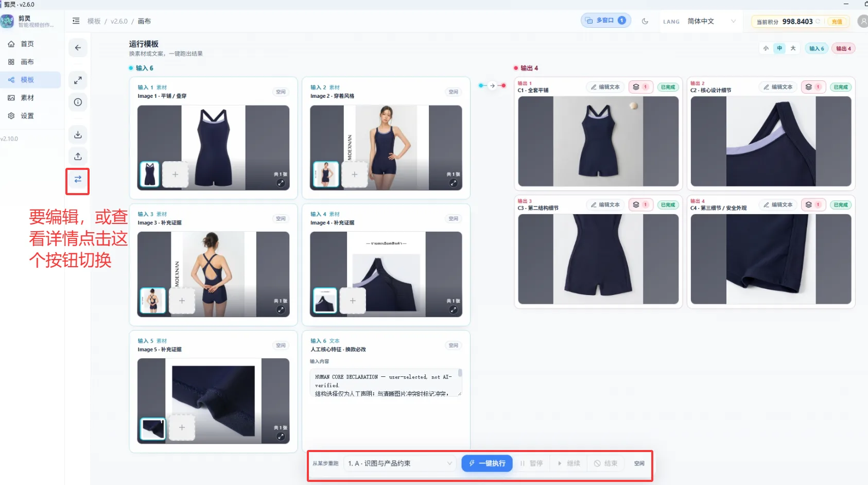Open the info icon in the tool column
The image size is (868, 485).
coord(78,102)
